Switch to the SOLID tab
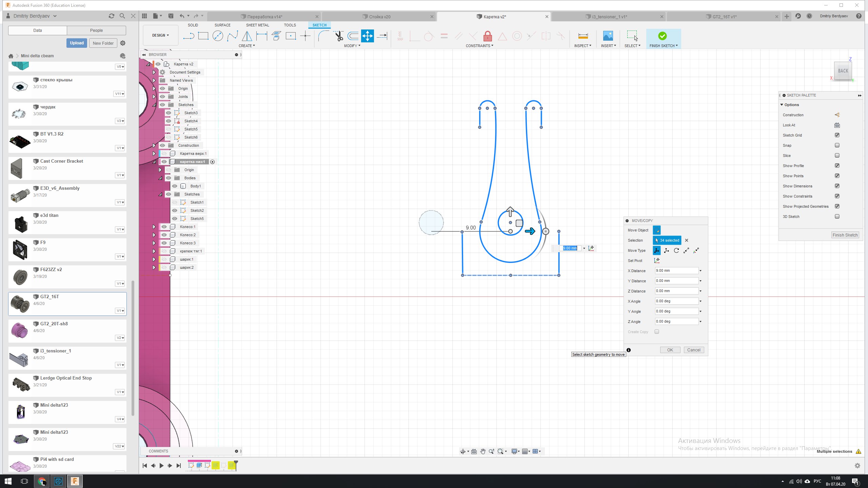The width and height of the screenshot is (868, 488). 193,25
